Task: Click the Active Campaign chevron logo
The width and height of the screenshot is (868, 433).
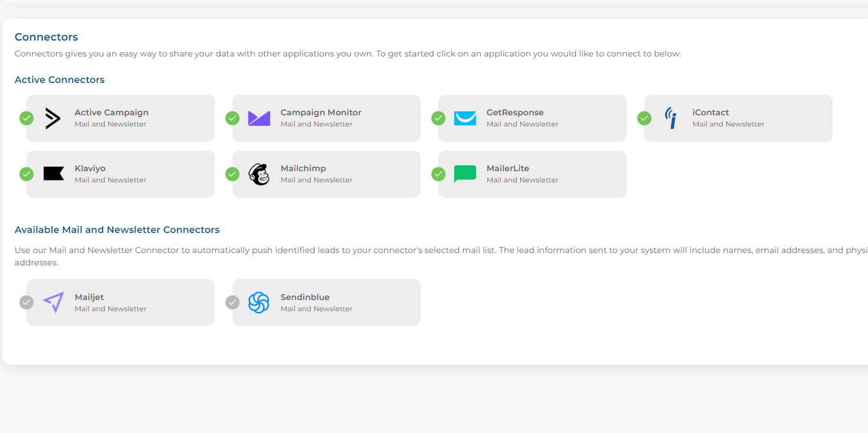Action: tap(53, 118)
